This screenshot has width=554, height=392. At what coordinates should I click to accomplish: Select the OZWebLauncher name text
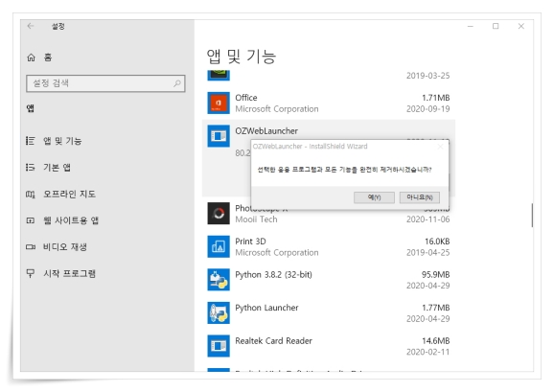coord(266,131)
